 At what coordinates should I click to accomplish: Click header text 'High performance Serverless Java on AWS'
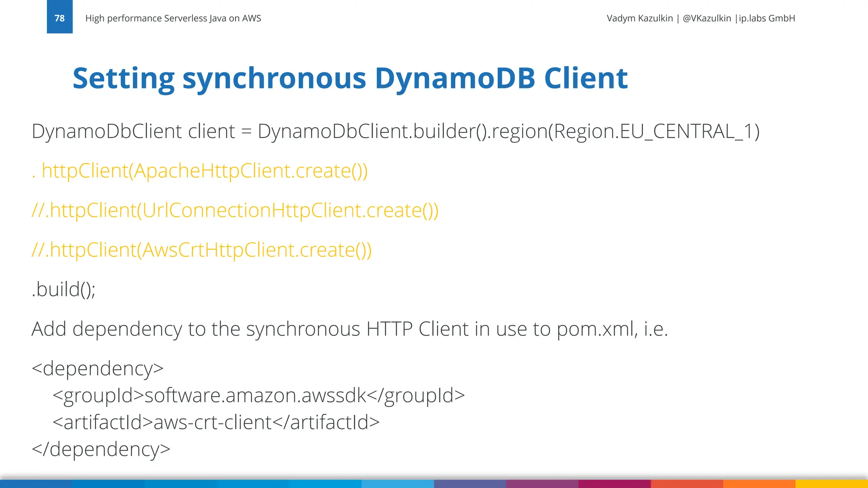pyautogui.click(x=173, y=18)
